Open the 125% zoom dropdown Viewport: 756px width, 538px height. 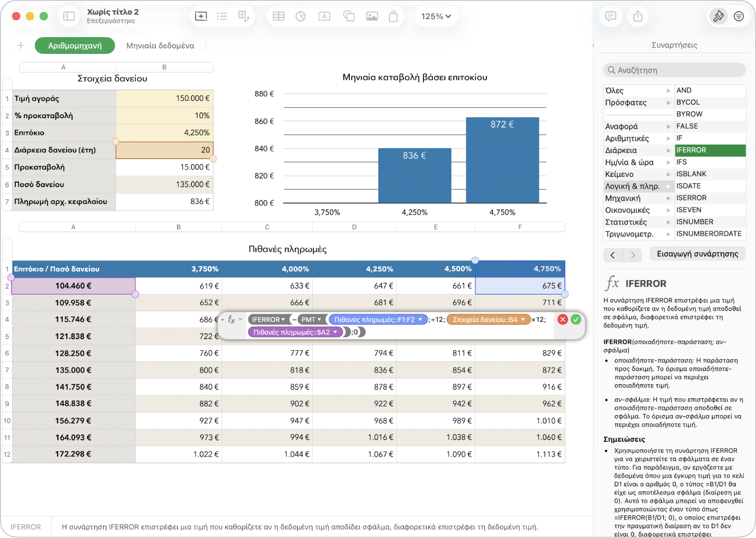coord(436,16)
